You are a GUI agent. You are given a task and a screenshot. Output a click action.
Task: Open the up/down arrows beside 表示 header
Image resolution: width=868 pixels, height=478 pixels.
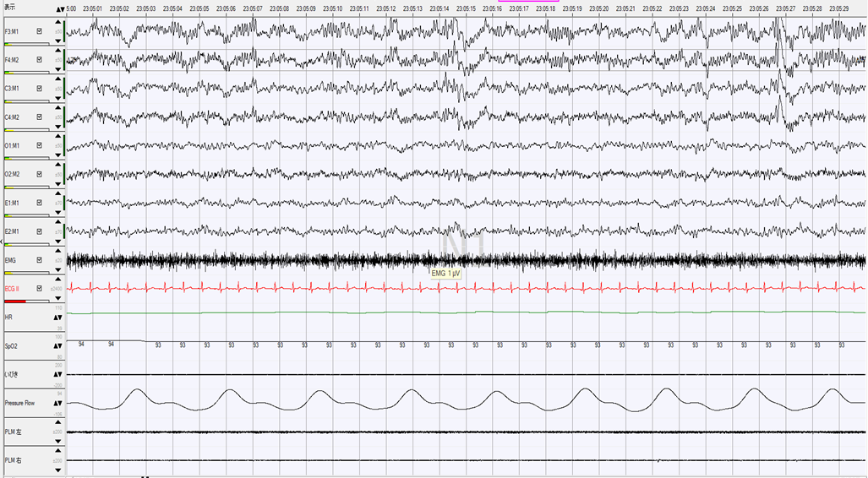click(x=60, y=8)
